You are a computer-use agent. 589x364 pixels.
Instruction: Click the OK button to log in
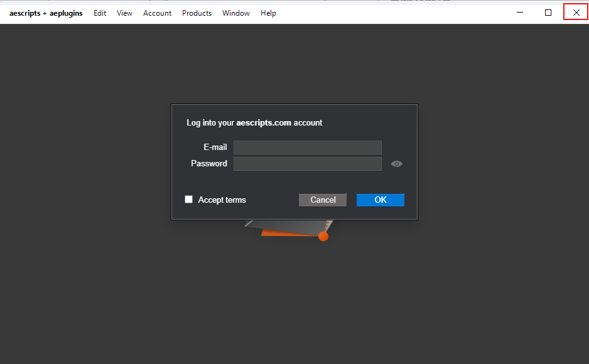coord(380,200)
